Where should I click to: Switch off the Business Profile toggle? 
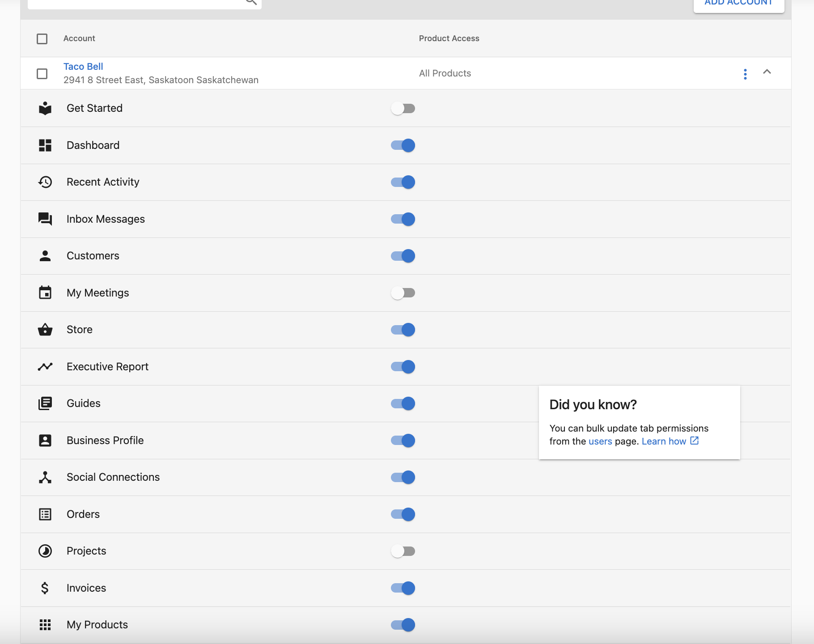point(403,441)
